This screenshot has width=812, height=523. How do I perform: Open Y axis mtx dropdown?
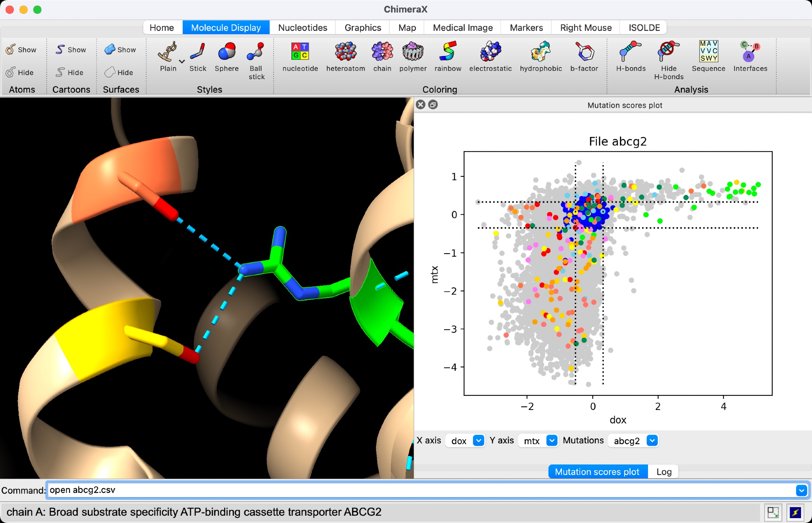552,441
